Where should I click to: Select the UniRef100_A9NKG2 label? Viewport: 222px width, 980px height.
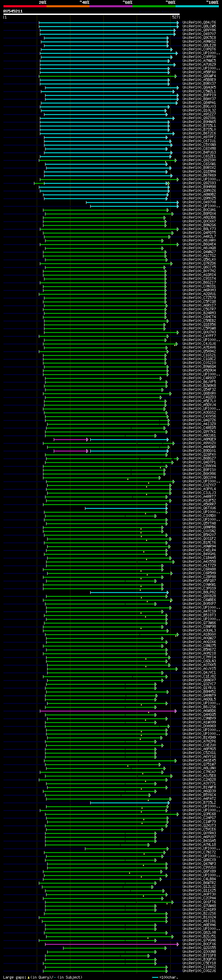coord(199,41)
